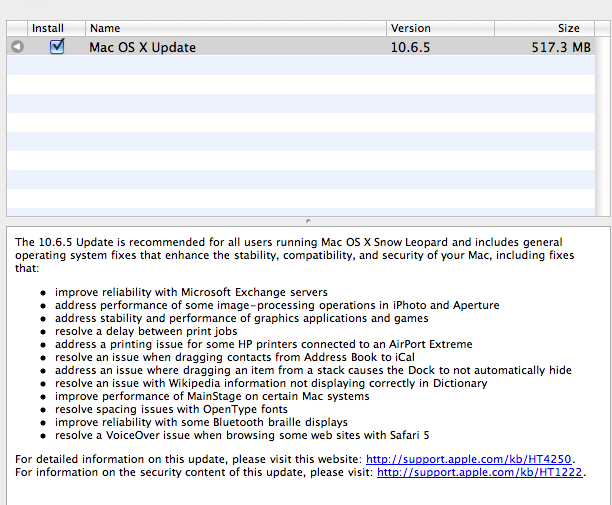Click the iPhoto and Aperture bullet line
The height and width of the screenshot is (505, 612).
point(277,305)
